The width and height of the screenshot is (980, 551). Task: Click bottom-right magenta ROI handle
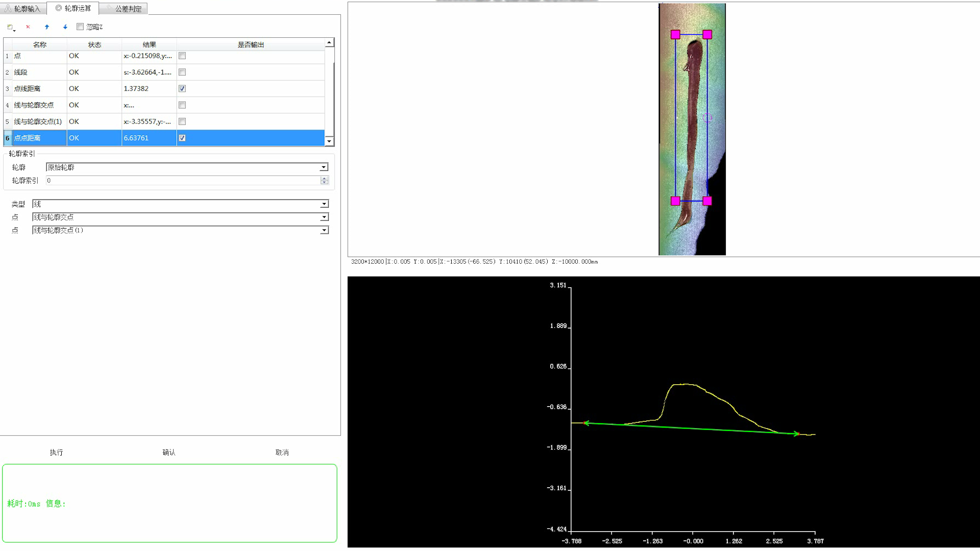[x=707, y=201]
